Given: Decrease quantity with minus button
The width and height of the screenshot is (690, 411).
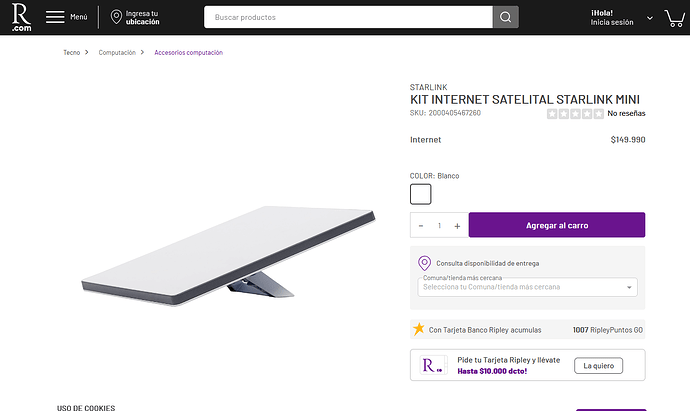Looking at the screenshot, I should tap(421, 225).
